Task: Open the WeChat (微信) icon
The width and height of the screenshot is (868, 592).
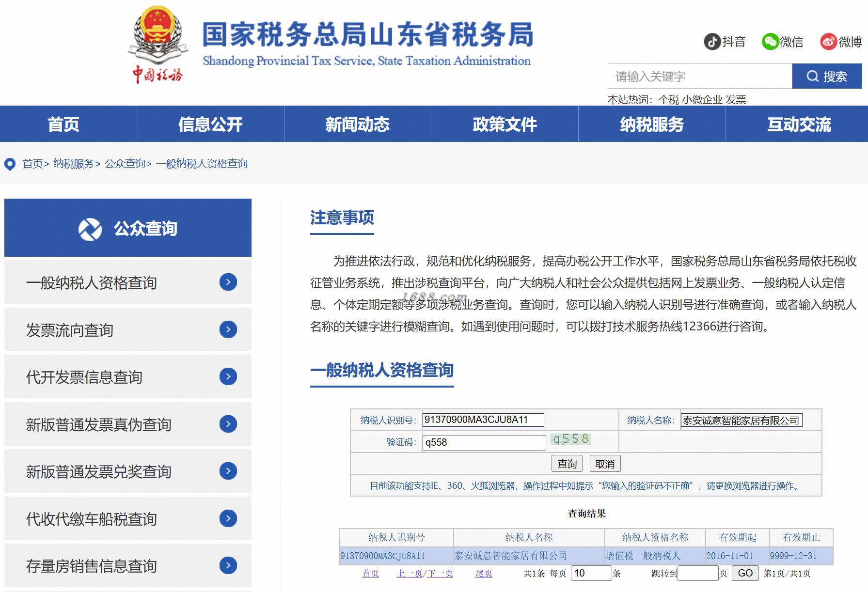Action: 770,42
